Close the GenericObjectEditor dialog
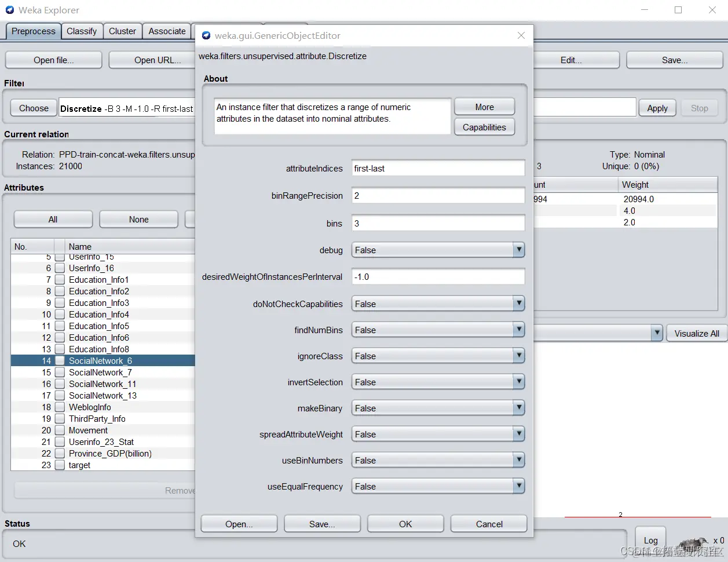The height and width of the screenshot is (562, 728). coord(521,35)
